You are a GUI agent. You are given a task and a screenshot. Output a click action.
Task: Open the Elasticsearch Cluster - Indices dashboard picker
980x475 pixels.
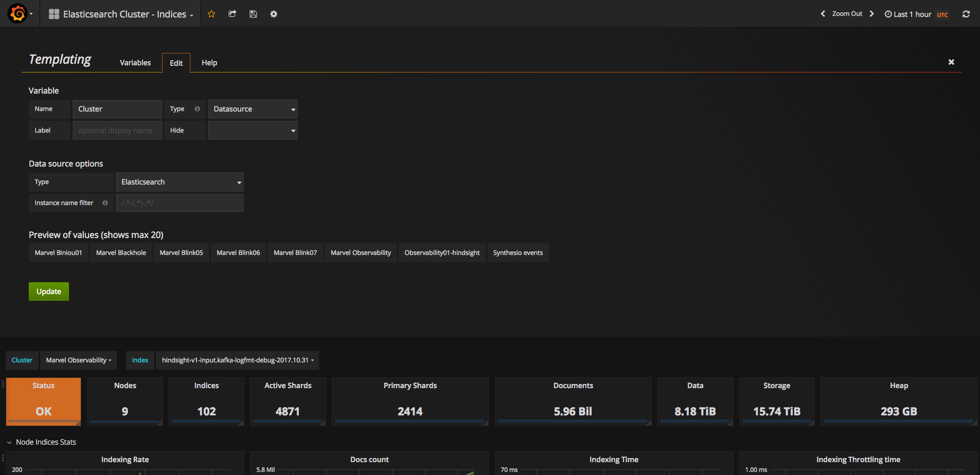tap(121, 14)
